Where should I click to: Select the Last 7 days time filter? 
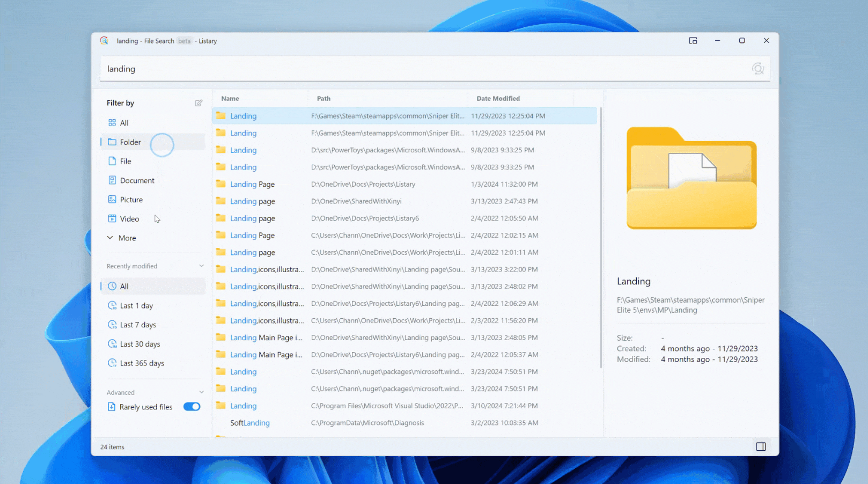[138, 325]
